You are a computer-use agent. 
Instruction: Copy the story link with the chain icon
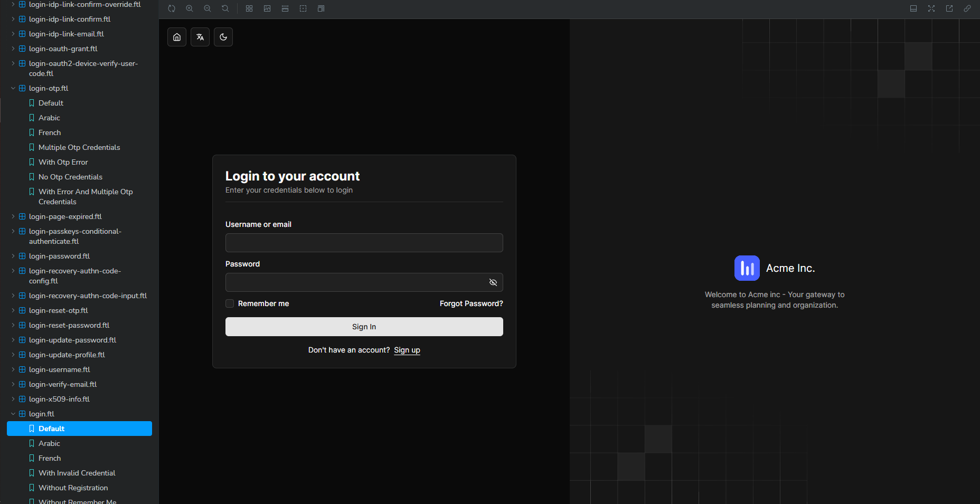click(967, 8)
